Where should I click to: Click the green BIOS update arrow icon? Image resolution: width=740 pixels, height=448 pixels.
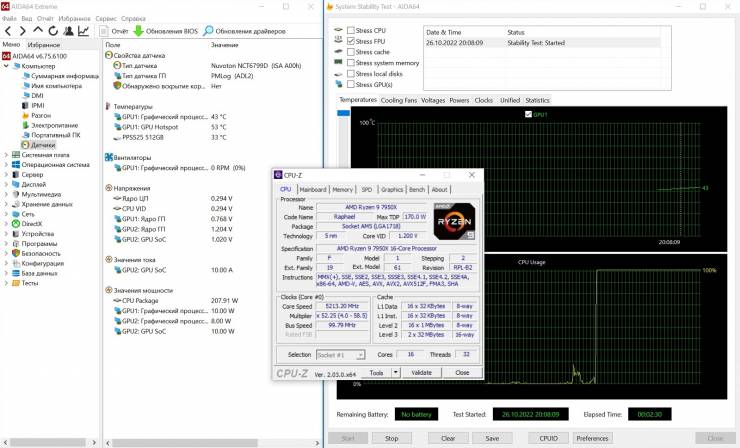pos(138,31)
